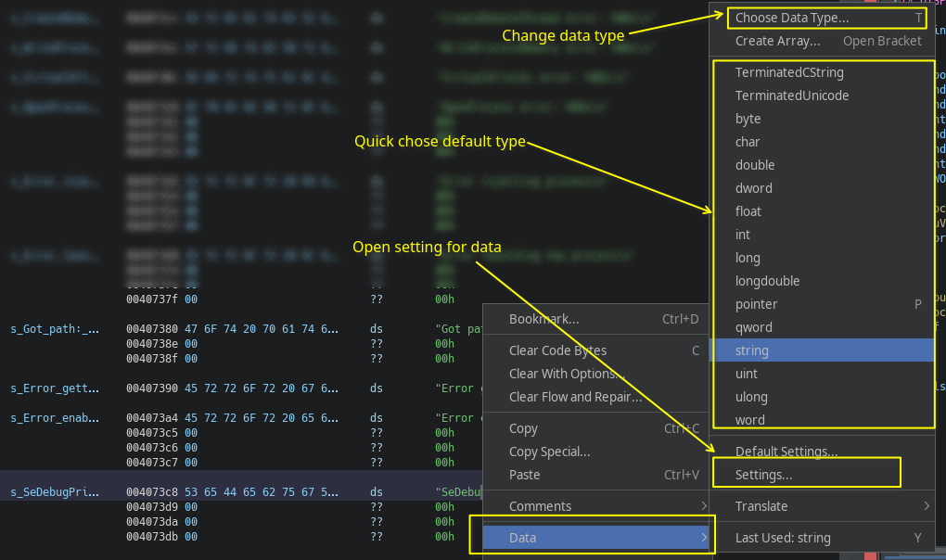Set data type to char
946x560 pixels.
(x=821, y=142)
